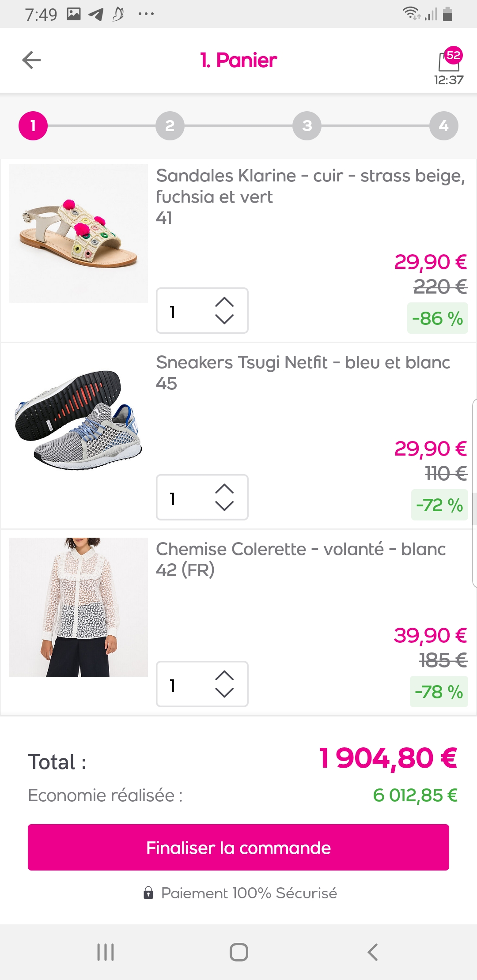Increase quantity of Chemise Colerette
This screenshot has width=477, height=980.
click(x=224, y=675)
